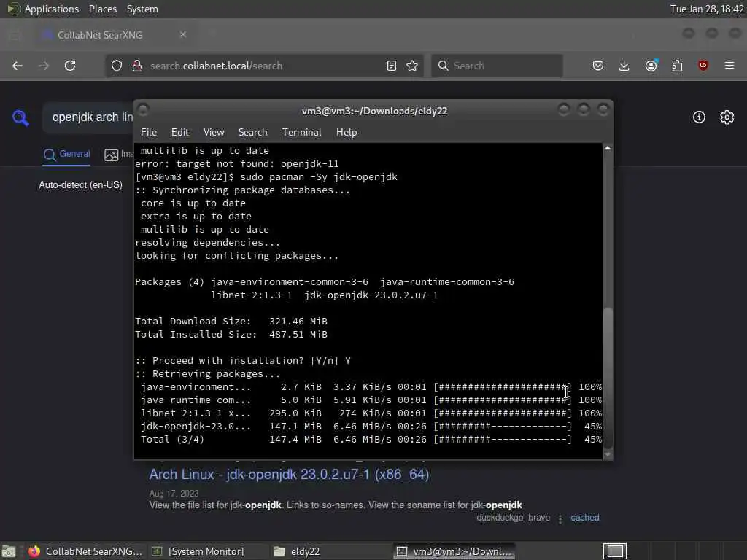Click the terminal window menu button in title bar
Viewport: 747px width, 560px height.
coord(143,109)
